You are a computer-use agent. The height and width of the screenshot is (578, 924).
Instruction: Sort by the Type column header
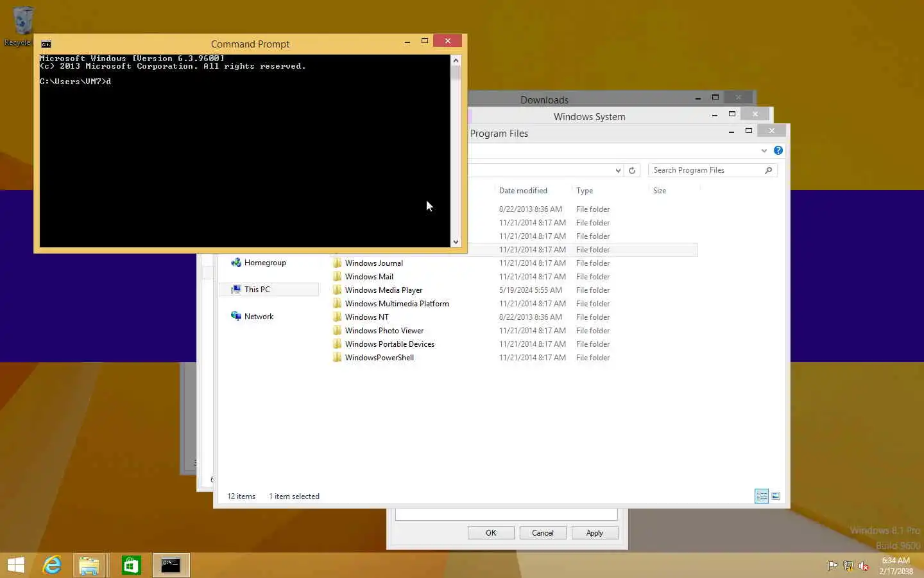[x=585, y=191]
